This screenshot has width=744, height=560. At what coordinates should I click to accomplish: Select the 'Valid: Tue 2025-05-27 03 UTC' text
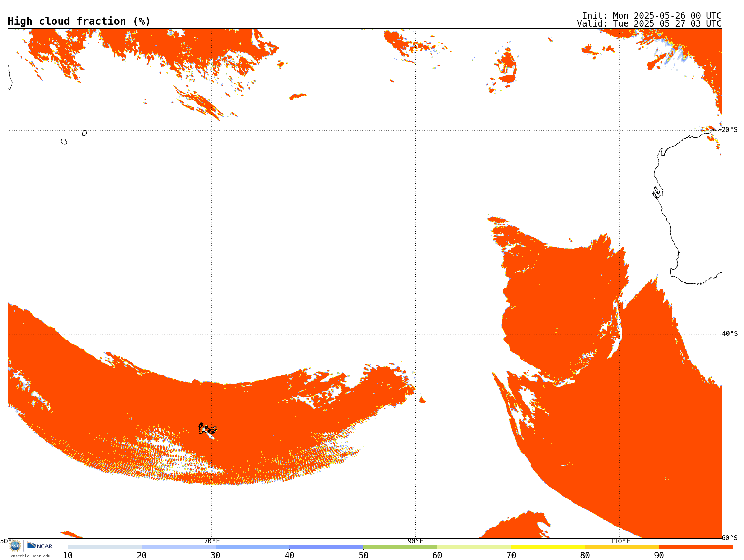point(649,24)
